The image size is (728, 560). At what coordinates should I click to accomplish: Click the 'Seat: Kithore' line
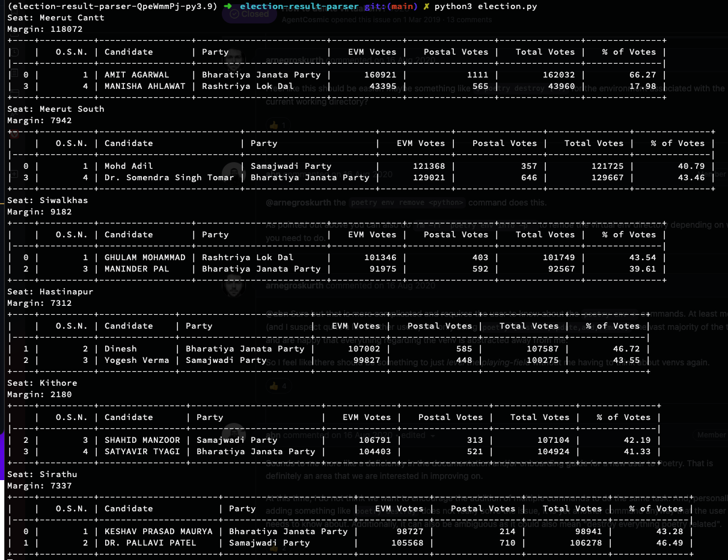(x=42, y=383)
